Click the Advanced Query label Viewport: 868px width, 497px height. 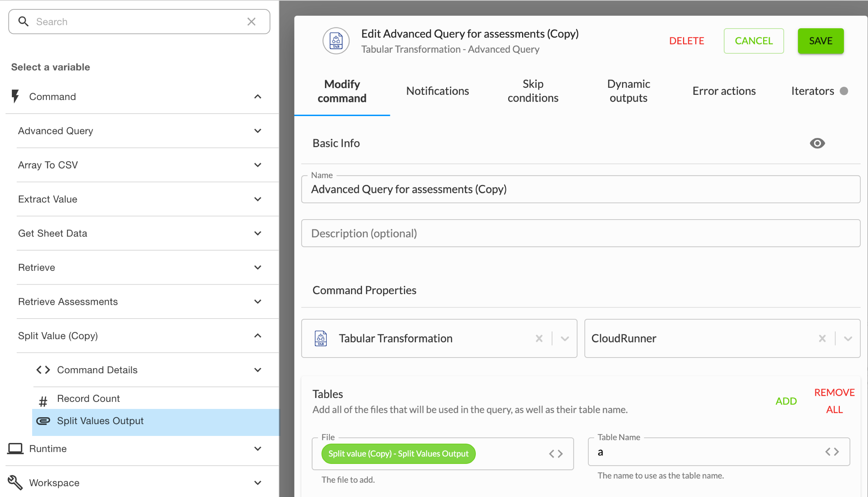click(x=56, y=131)
